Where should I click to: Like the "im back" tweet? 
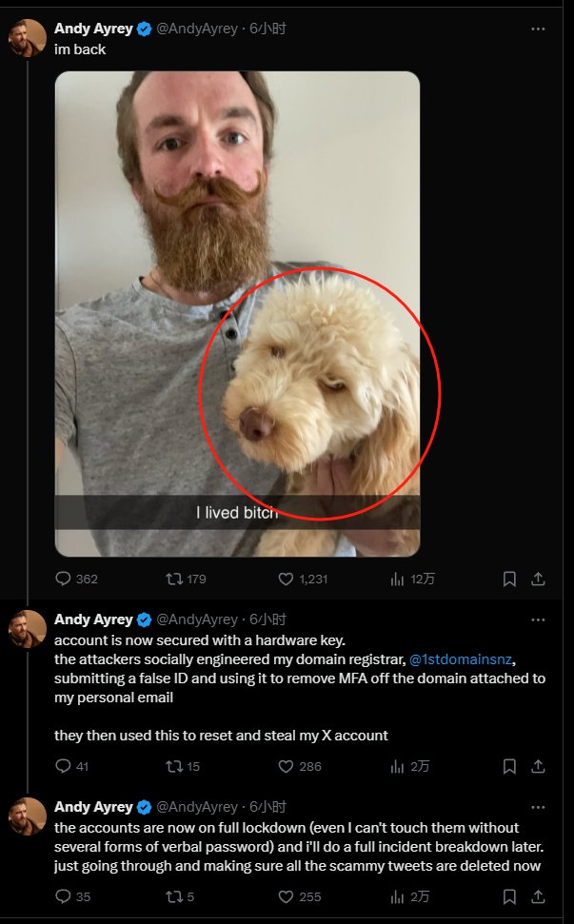pyautogui.click(x=286, y=579)
